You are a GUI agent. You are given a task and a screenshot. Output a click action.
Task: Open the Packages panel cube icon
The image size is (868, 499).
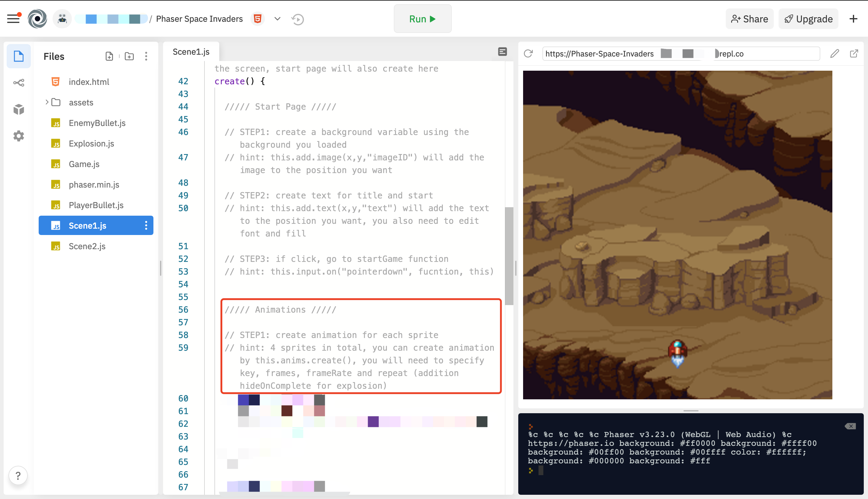coord(18,109)
